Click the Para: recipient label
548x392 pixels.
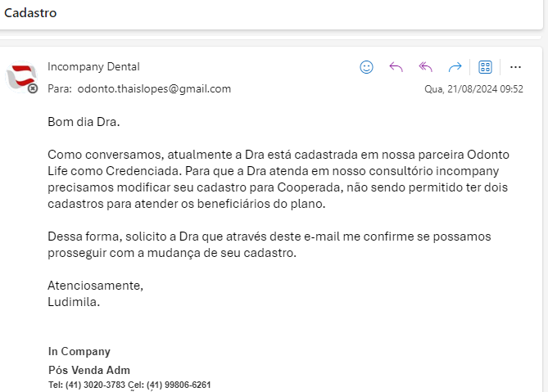click(59, 88)
